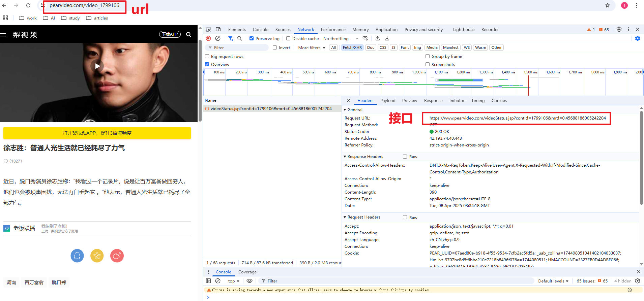
Task: Select the Fetch/XHR filter
Action: pos(352,47)
